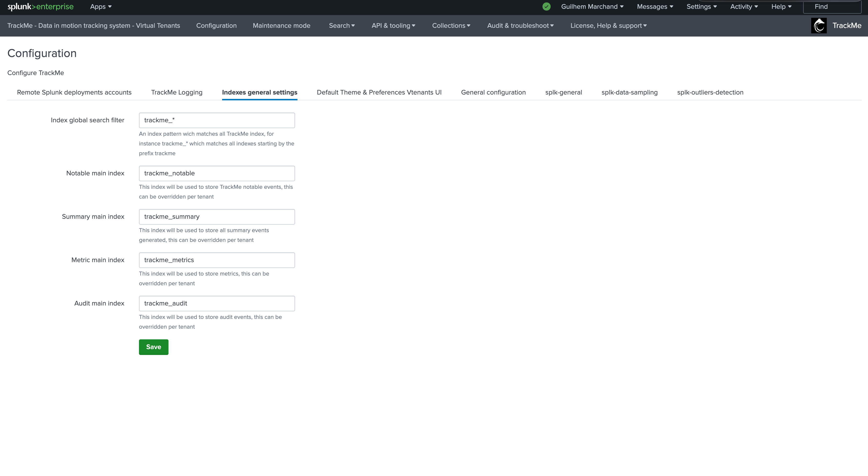
Task: Click the Find search field
Action: [832, 7]
